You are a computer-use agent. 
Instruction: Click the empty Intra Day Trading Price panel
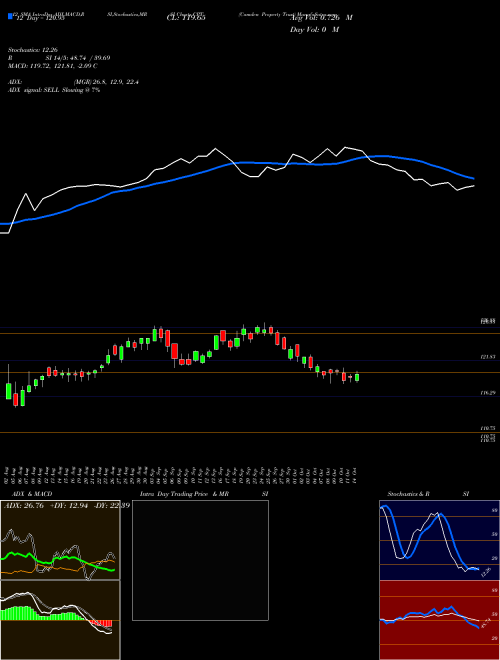(200, 560)
